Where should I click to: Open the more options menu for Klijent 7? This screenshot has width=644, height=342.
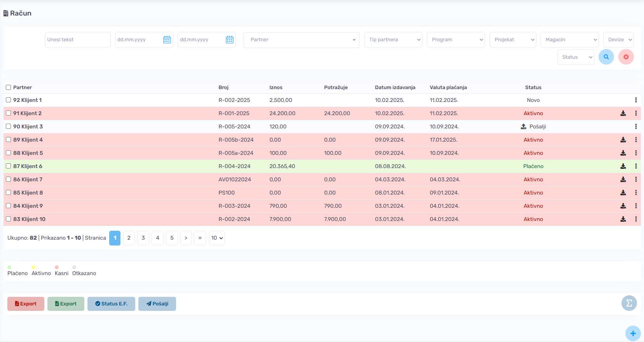tap(636, 179)
